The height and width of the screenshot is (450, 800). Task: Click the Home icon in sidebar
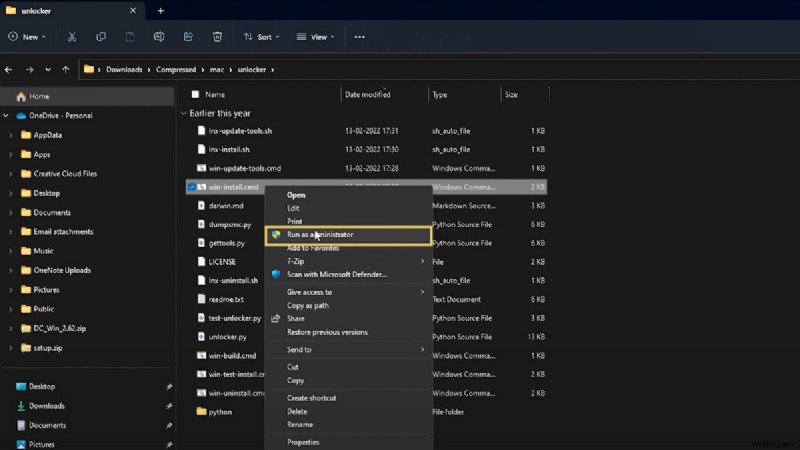click(21, 96)
